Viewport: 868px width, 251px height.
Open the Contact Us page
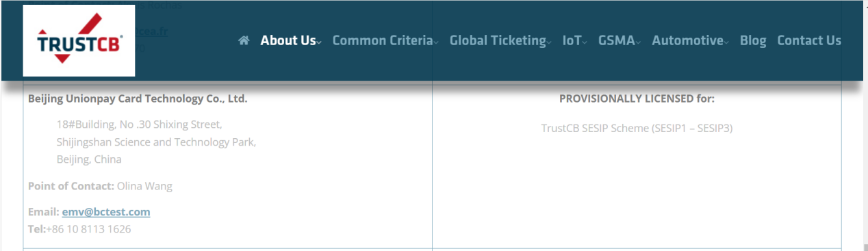(809, 40)
